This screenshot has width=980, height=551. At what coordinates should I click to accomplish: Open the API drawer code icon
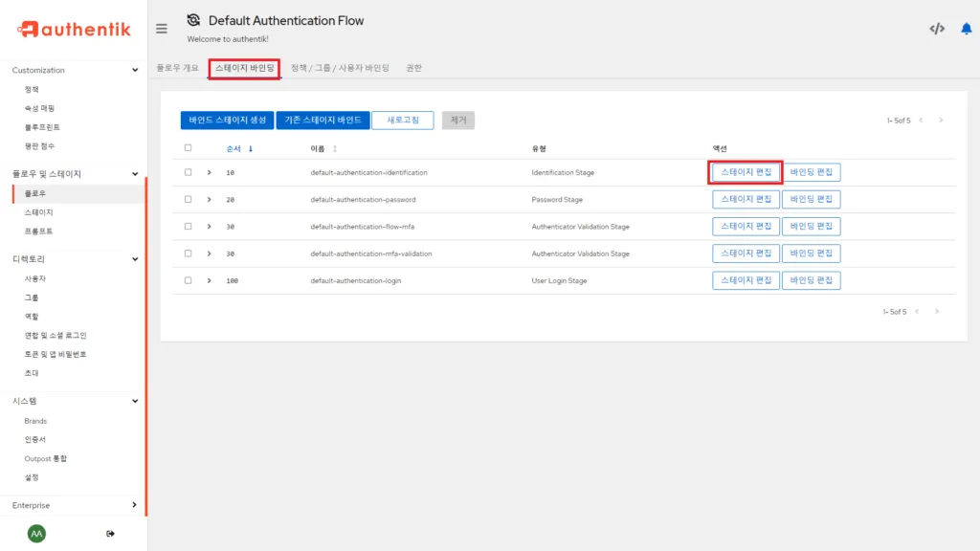937,29
